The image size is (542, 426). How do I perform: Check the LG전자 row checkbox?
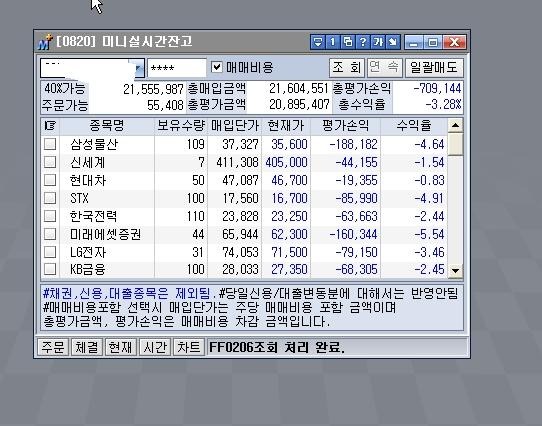pos(50,251)
